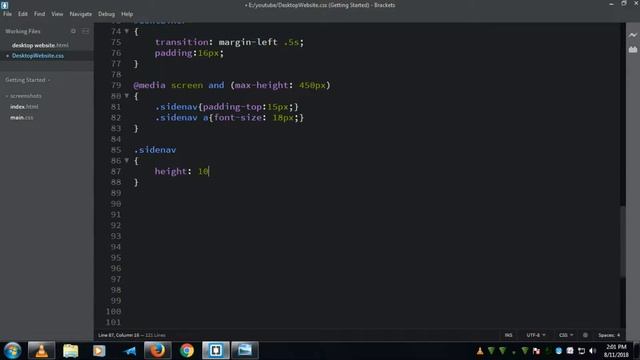The height and width of the screenshot is (360, 640).
Task: Open the Debug menu
Action: (x=106, y=14)
